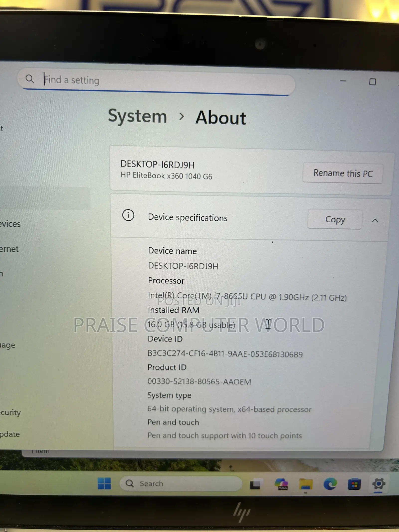Click the HP EliteBook x360 1040 G6 text

(x=166, y=176)
